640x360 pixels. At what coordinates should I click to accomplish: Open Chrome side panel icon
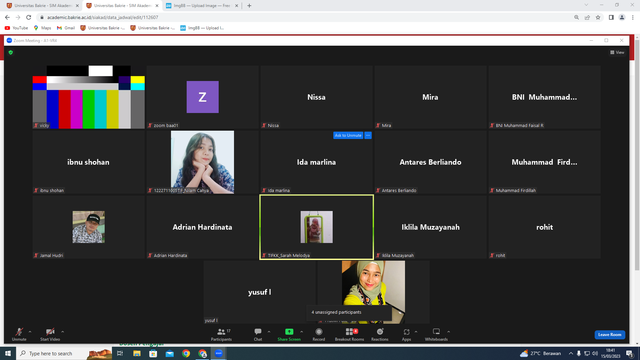click(x=611, y=18)
